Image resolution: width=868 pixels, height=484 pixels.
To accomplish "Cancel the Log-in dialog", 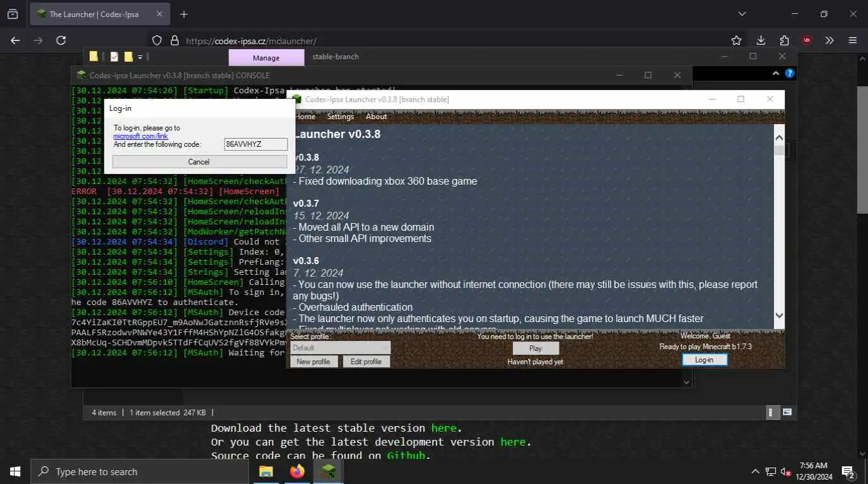I will (x=199, y=162).
